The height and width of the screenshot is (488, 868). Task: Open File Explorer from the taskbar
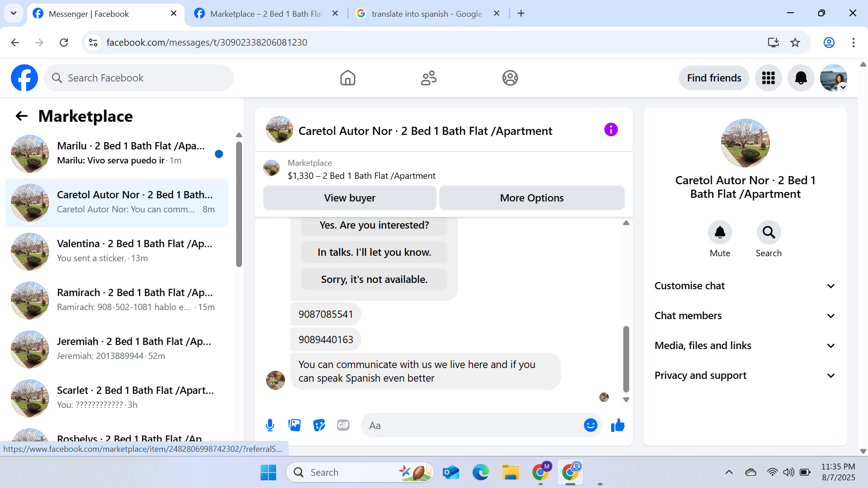pos(510,472)
